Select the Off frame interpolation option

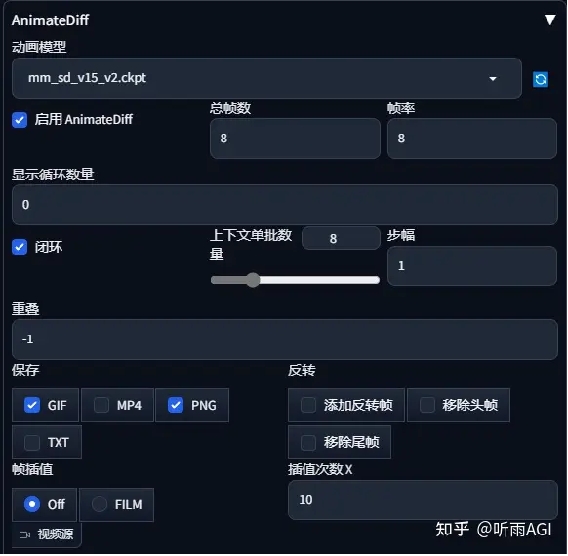pyautogui.click(x=32, y=504)
